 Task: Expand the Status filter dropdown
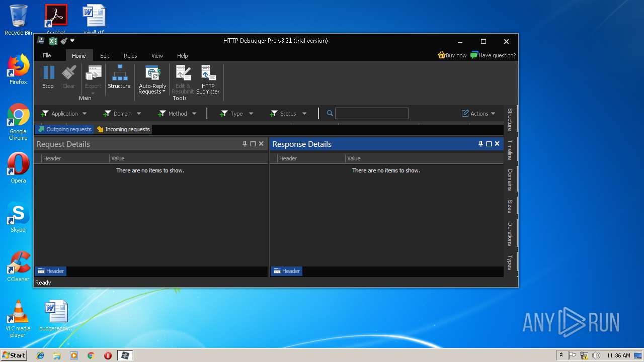(x=304, y=114)
